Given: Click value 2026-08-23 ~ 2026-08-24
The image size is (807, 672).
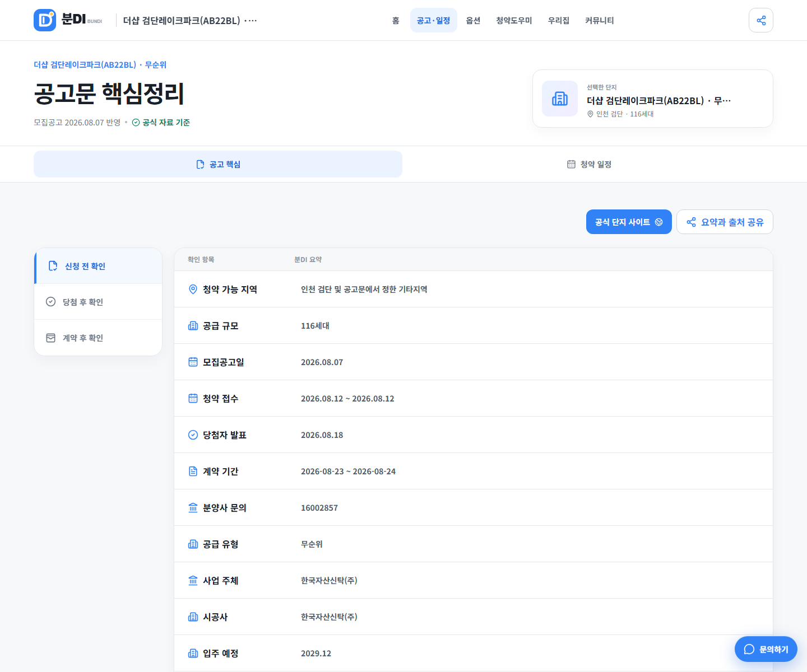Looking at the screenshot, I should (x=348, y=471).
